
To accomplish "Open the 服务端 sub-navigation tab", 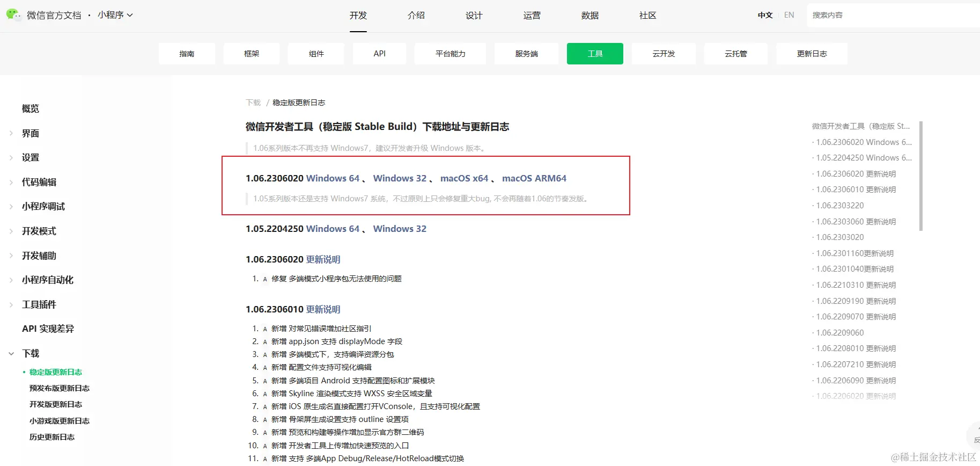I will tap(527, 54).
